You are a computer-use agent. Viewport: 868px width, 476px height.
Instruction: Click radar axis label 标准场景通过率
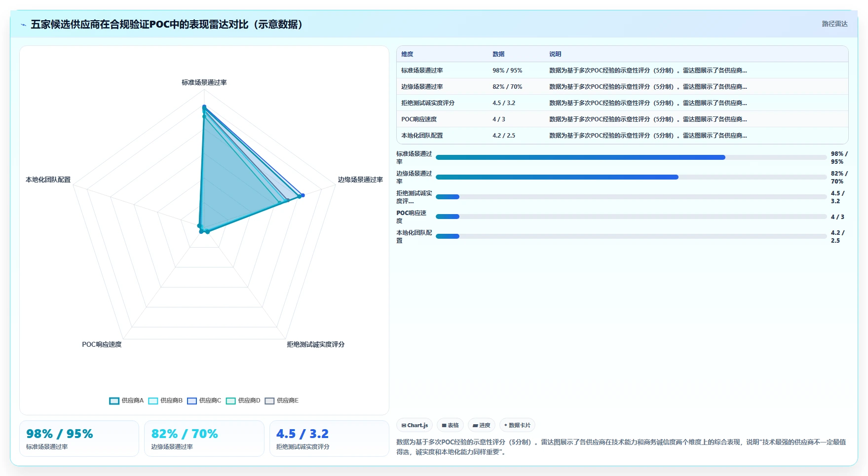click(204, 82)
